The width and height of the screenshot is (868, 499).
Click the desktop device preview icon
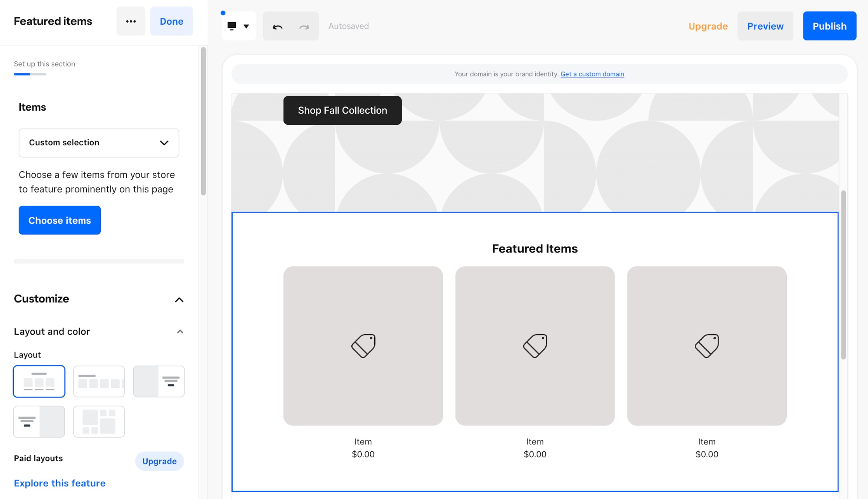233,26
